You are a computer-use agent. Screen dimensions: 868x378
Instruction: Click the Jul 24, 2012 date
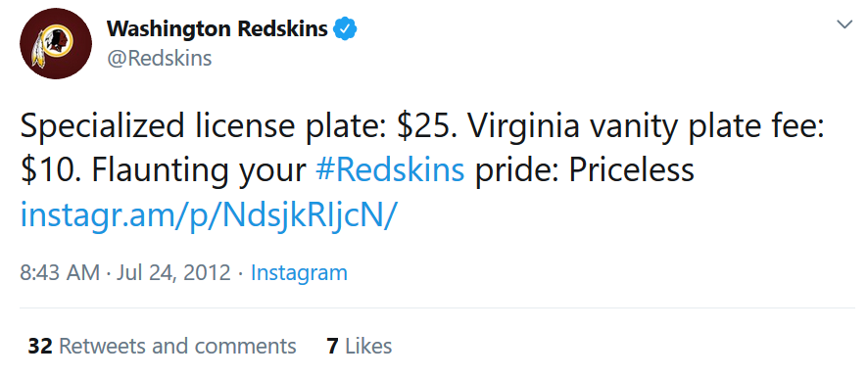coord(173,273)
